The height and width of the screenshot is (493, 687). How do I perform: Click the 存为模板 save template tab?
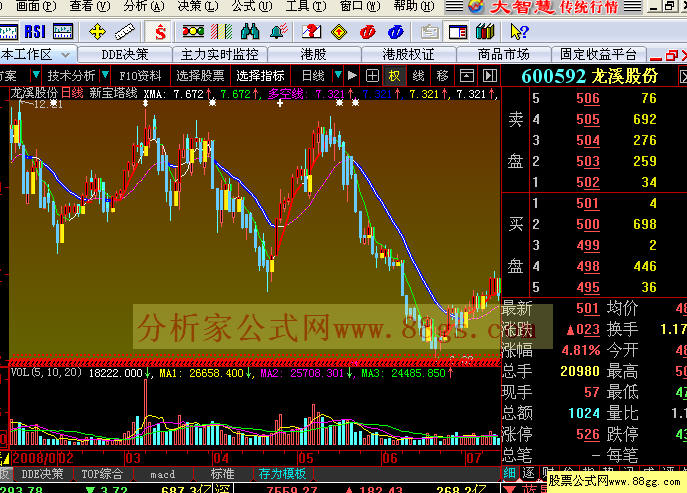(282, 474)
